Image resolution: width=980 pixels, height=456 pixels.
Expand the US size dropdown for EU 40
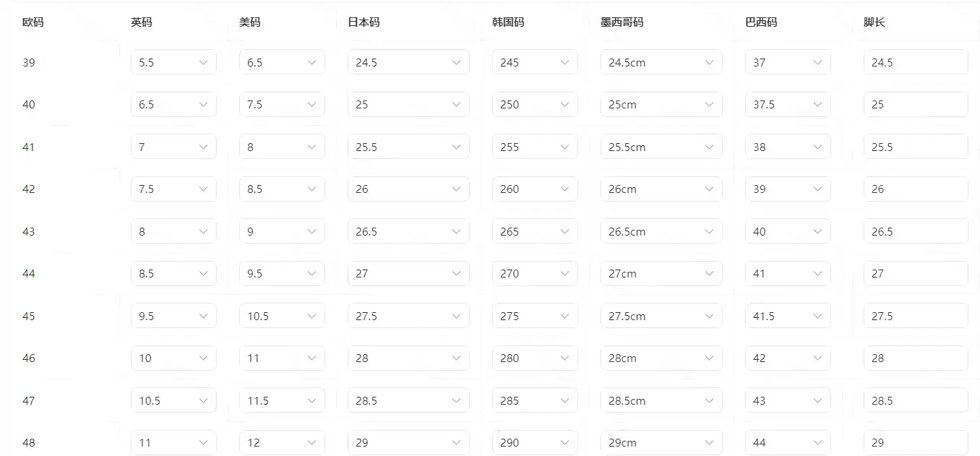pyautogui.click(x=282, y=105)
